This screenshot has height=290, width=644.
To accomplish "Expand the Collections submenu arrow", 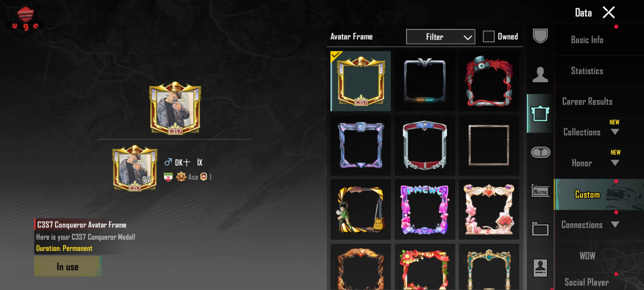I will pyautogui.click(x=615, y=132).
